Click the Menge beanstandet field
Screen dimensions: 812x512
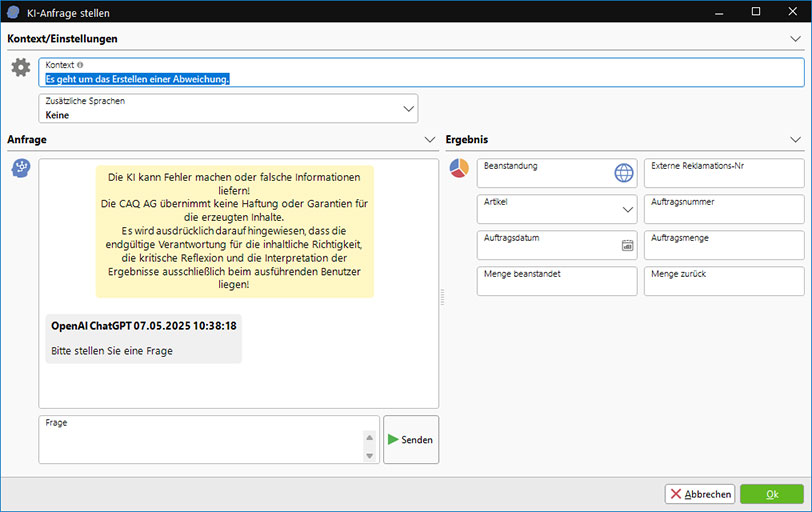click(x=556, y=281)
